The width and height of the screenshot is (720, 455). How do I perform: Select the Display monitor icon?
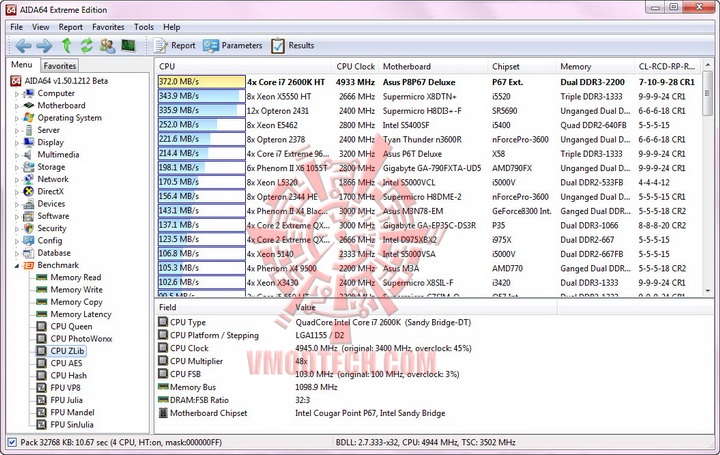click(29, 142)
